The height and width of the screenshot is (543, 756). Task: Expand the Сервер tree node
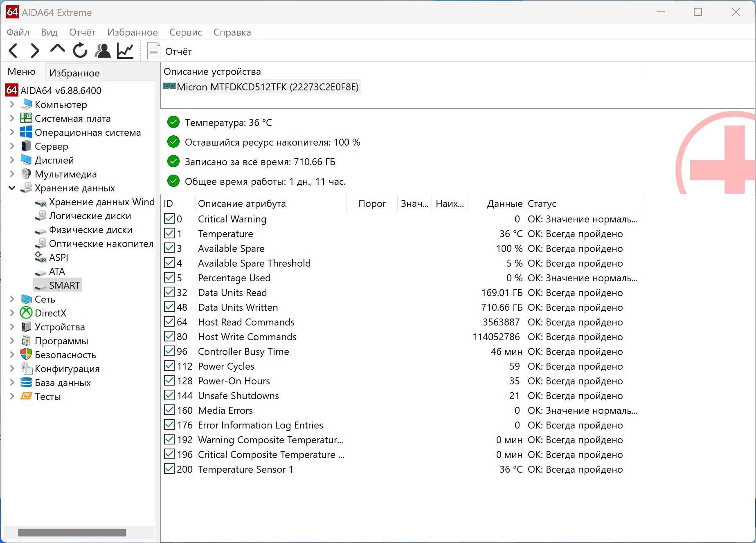point(12,146)
